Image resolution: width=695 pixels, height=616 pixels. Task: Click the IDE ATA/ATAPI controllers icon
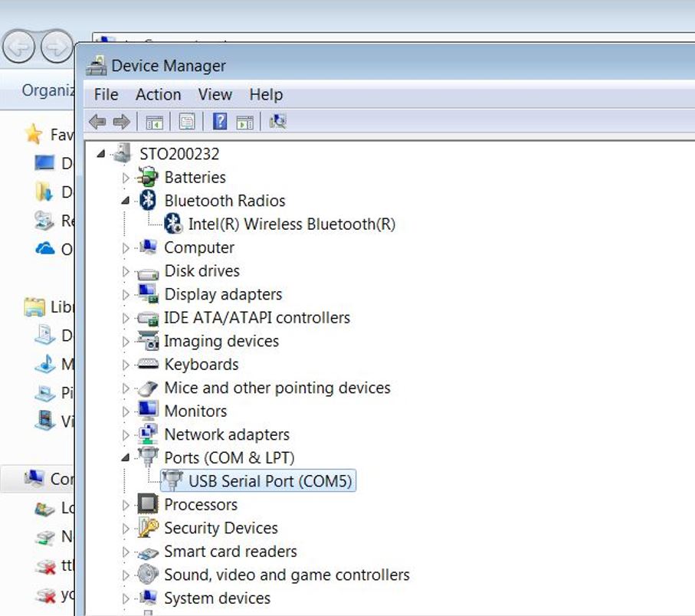(148, 319)
